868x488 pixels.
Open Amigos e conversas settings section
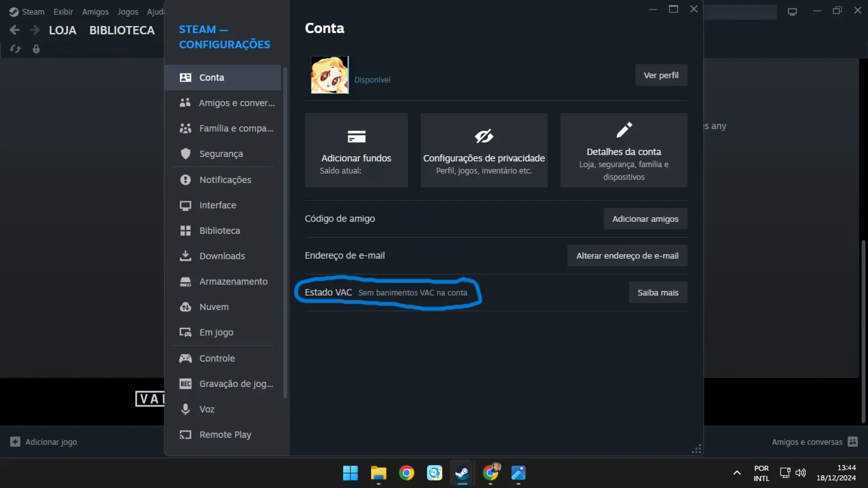222,103
